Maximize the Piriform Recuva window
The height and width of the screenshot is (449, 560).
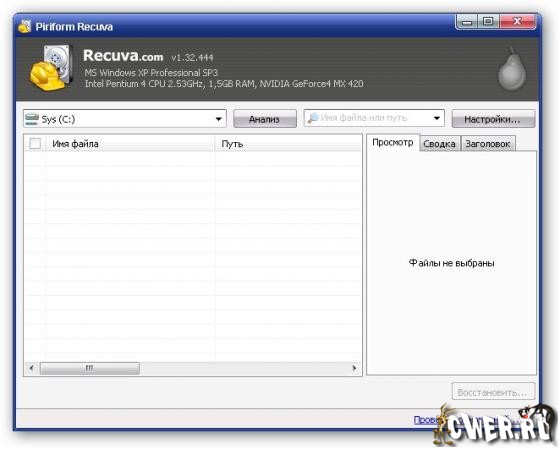pyautogui.click(x=488, y=22)
